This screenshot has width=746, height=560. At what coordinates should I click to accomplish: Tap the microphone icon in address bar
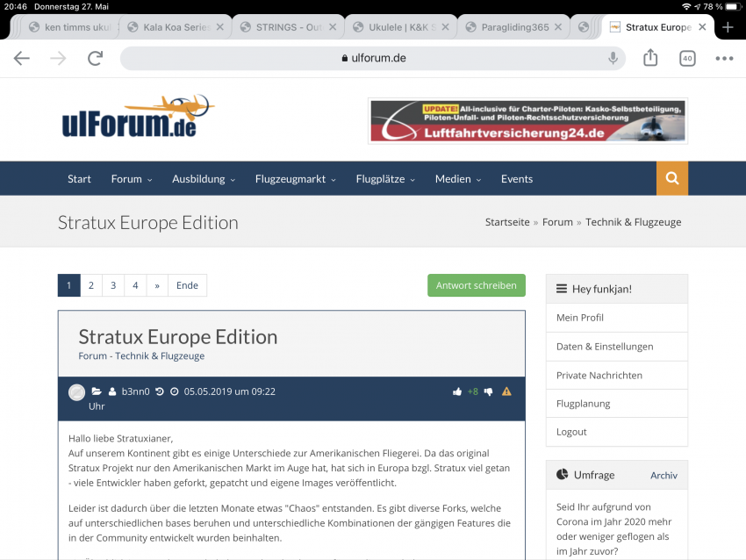click(x=613, y=58)
